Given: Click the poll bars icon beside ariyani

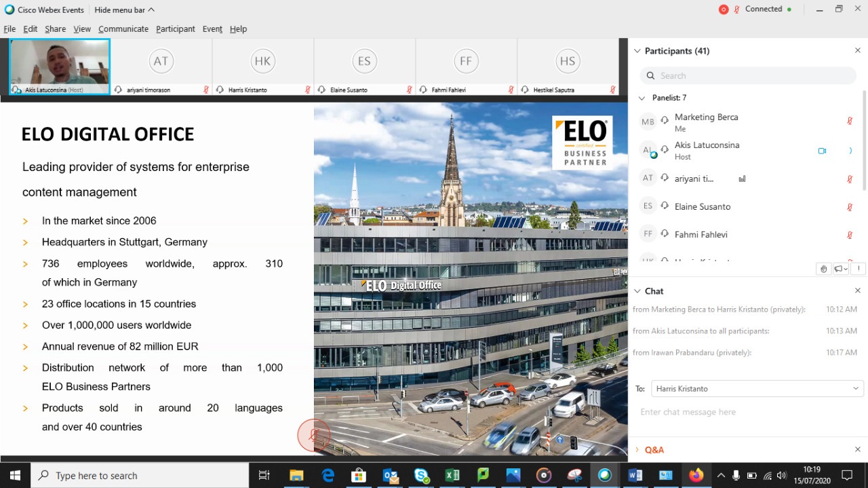Looking at the screenshot, I should point(742,179).
